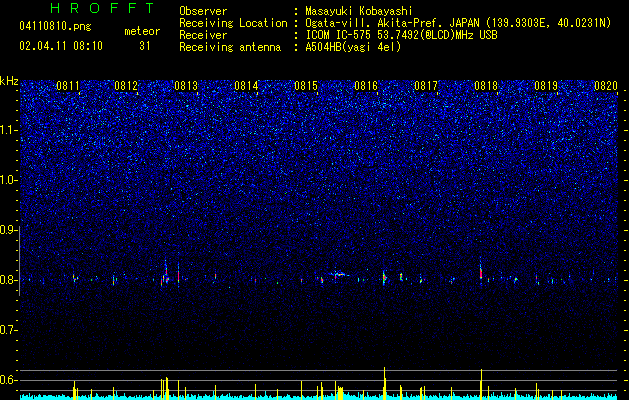
Task: Click the 1.0 kHz axis label
Action: coord(8,180)
